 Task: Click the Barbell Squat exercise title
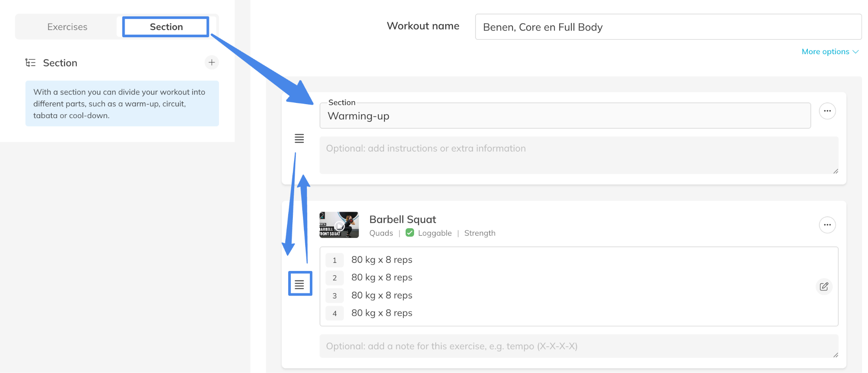coord(402,219)
